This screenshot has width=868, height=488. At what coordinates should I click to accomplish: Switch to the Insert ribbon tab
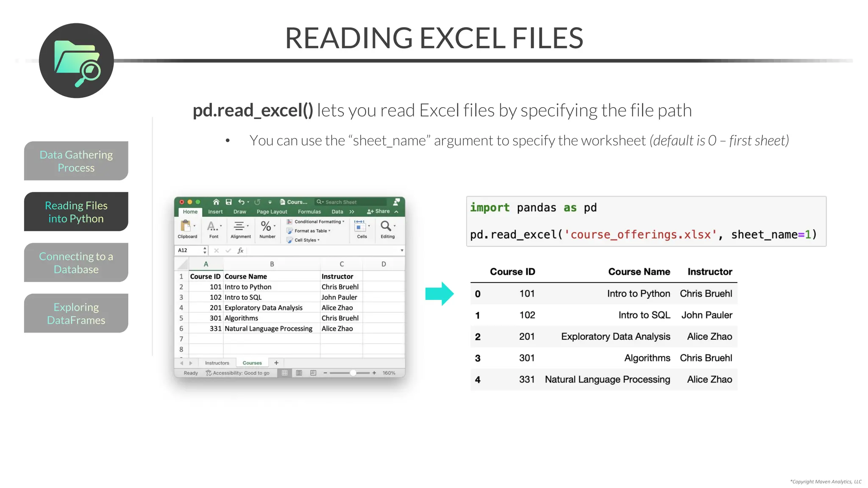click(215, 212)
